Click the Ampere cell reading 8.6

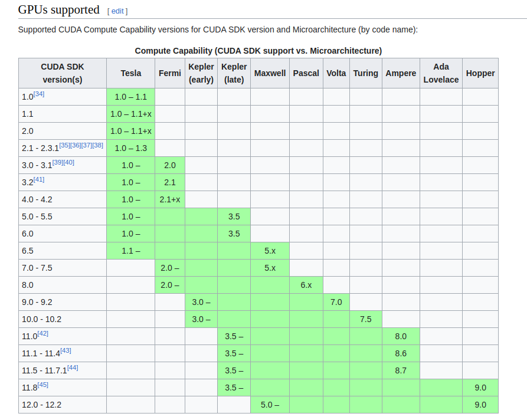[401, 354]
